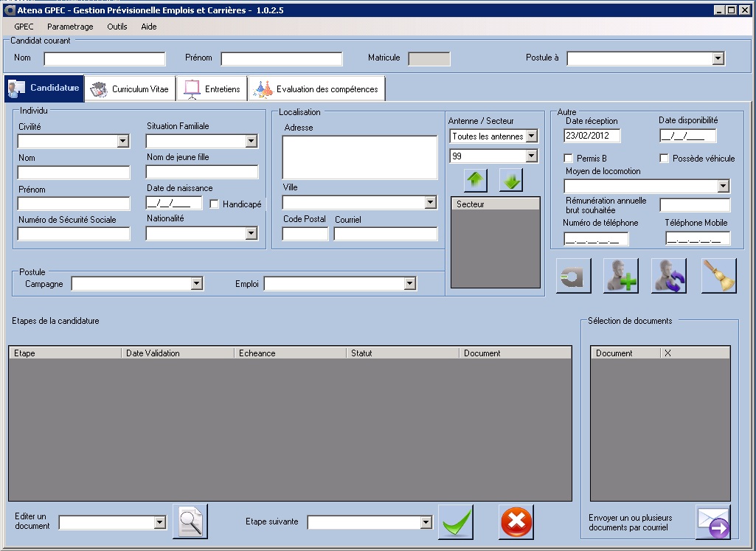The height and width of the screenshot is (551, 756).
Task: Expand the Etape suivante dropdown
Action: (x=426, y=522)
